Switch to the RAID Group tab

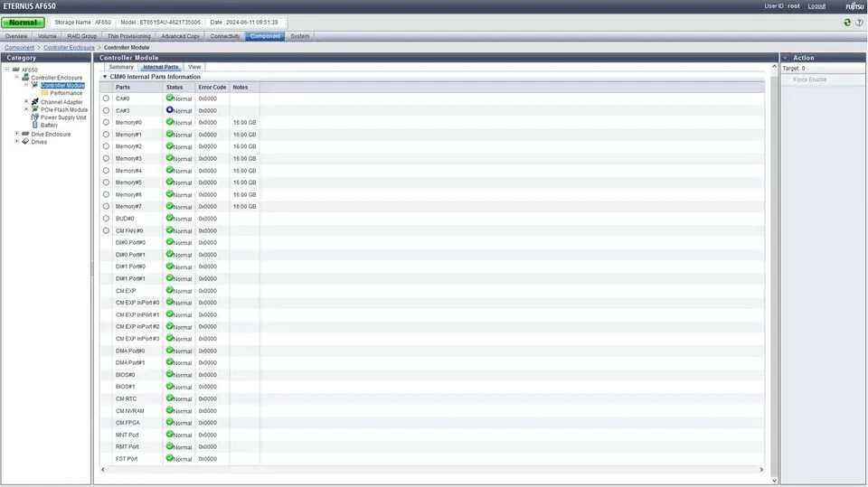pos(82,36)
